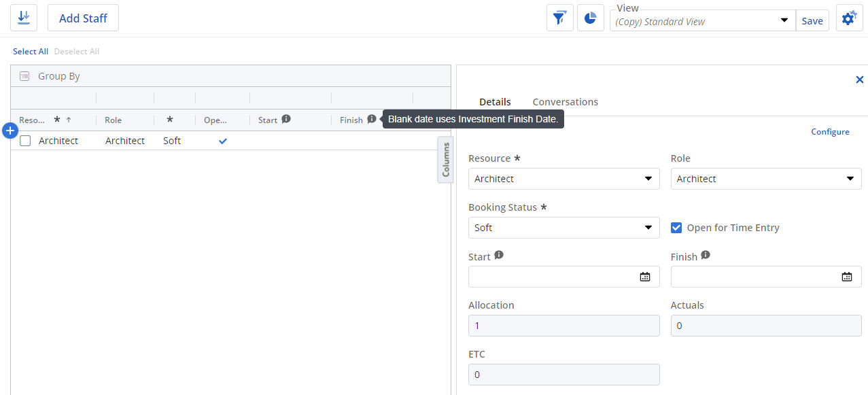
Task: Click the Configure link
Action: pyautogui.click(x=830, y=132)
